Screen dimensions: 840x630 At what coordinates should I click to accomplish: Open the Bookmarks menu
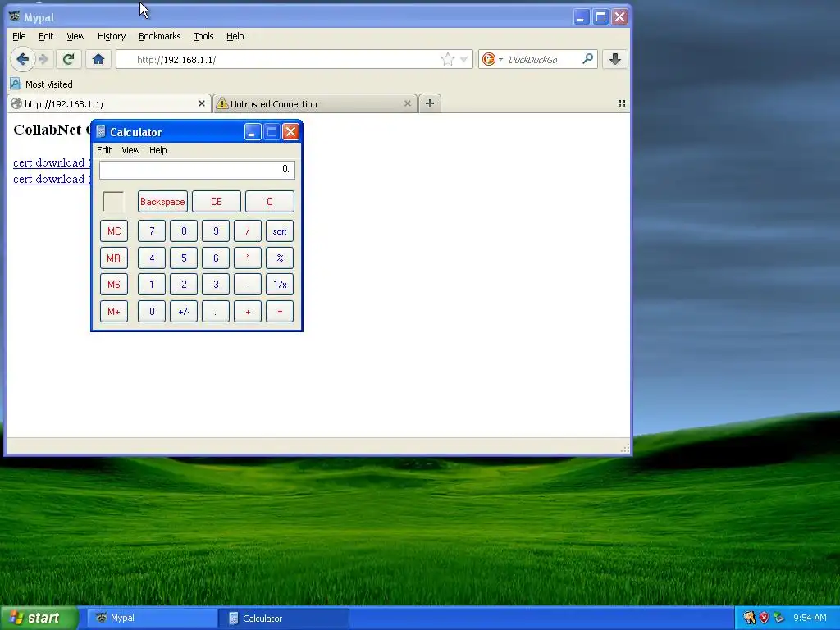coord(160,36)
